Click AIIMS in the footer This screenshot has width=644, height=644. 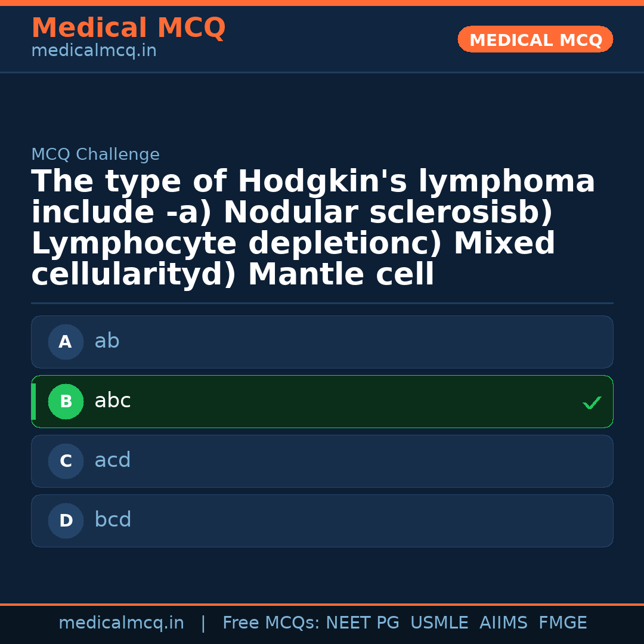pos(503,623)
